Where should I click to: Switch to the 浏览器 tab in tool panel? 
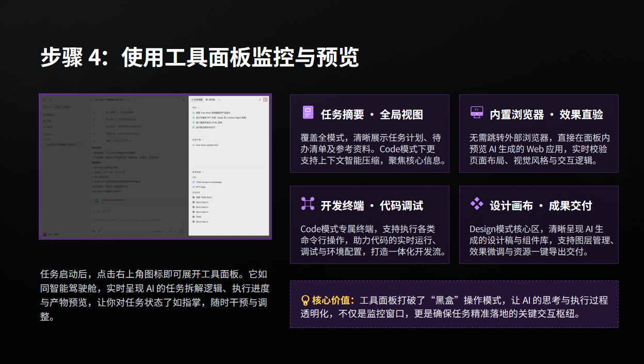coord(210,100)
